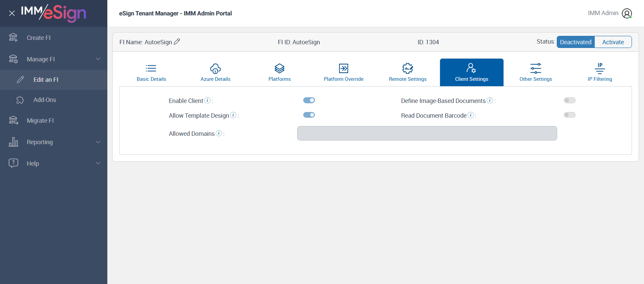
Task: Click the Deactivated status button
Action: (x=576, y=42)
